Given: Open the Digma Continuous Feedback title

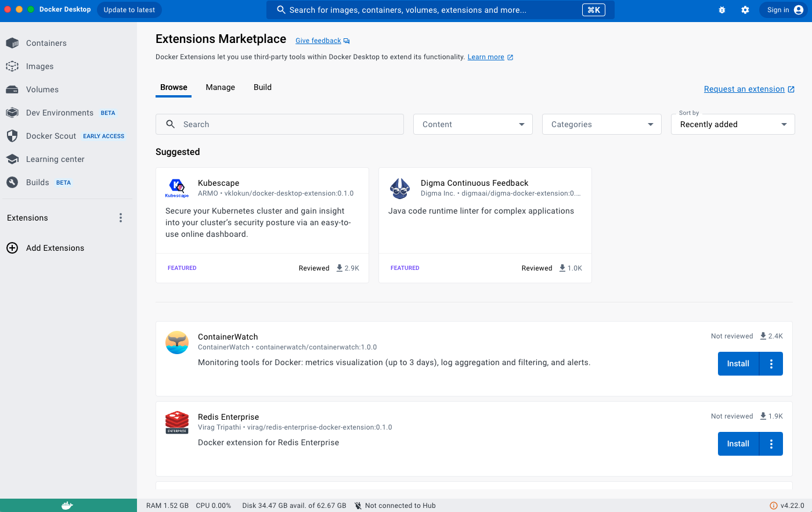Looking at the screenshot, I should click(x=474, y=183).
